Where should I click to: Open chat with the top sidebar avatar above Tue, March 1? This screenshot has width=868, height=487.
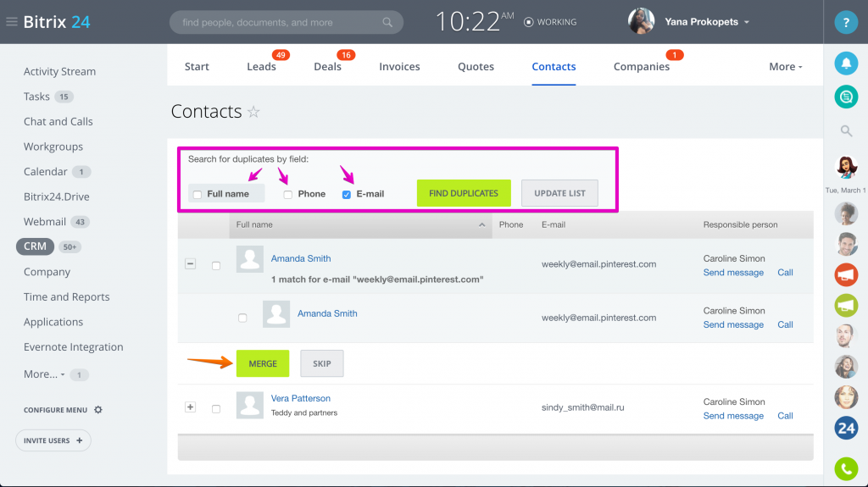tap(846, 167)
